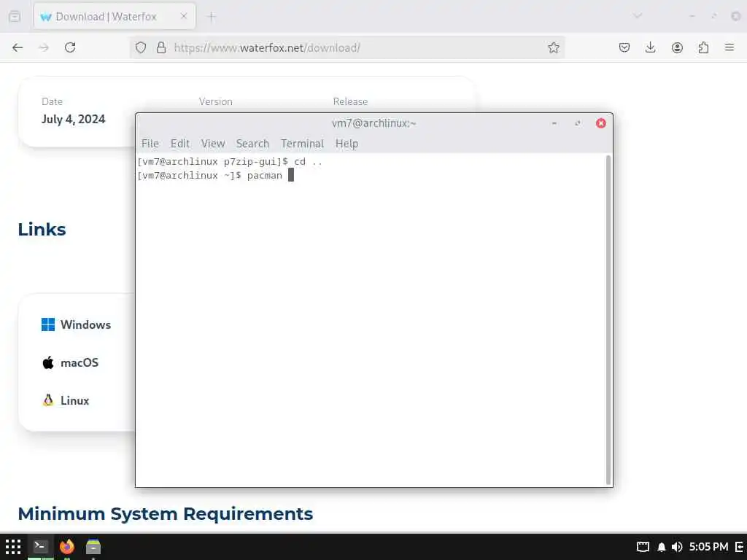Bookmark this page with the star icon

click(x=553, y=47)
